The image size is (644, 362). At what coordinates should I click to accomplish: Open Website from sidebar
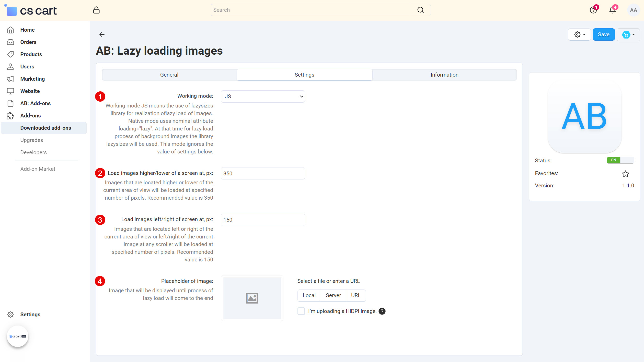click(30, 91)
